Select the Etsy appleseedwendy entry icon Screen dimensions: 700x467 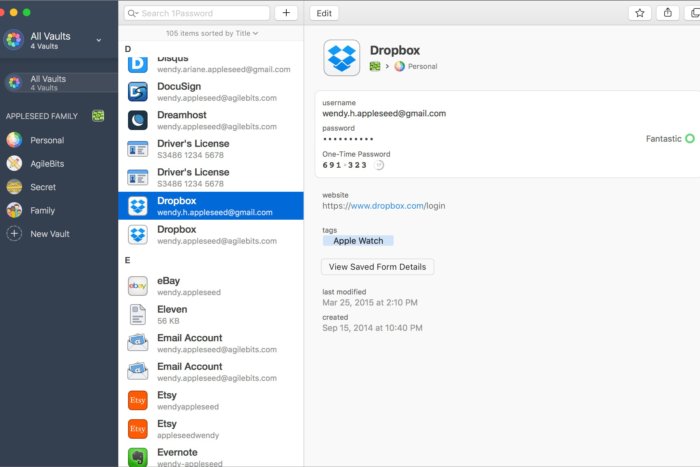138,429
